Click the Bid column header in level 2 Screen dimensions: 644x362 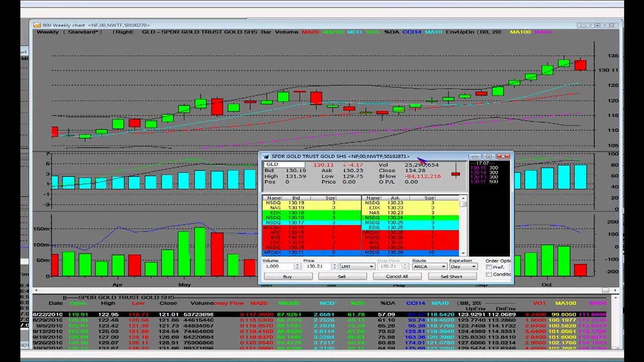coord(296,198)
